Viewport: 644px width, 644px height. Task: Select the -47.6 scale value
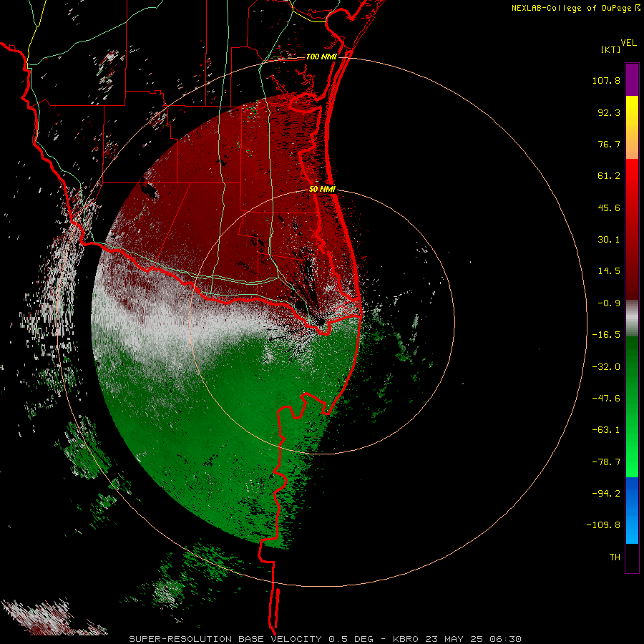606,399
